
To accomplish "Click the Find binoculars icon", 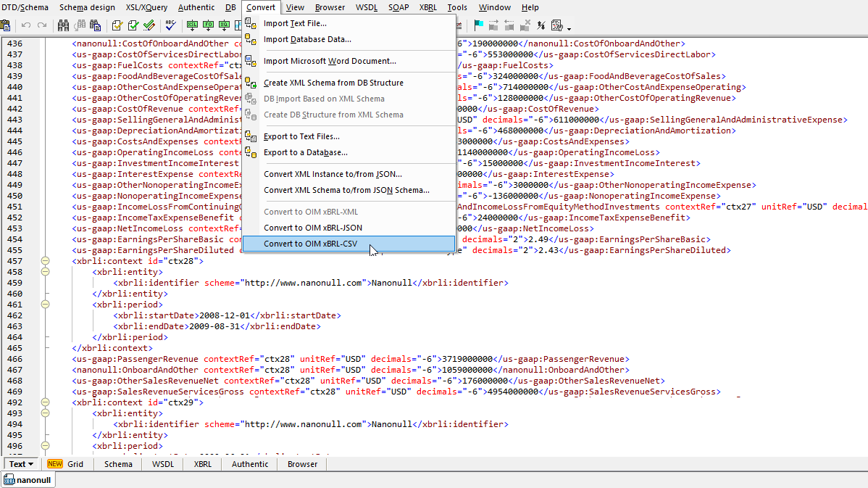I will pos(63,26).
